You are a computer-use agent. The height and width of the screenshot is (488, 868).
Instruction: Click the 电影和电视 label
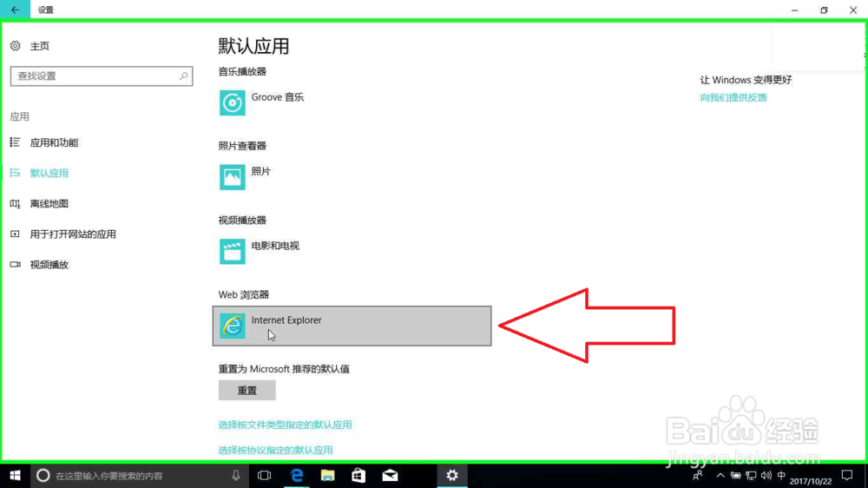(x=275, y=246)
